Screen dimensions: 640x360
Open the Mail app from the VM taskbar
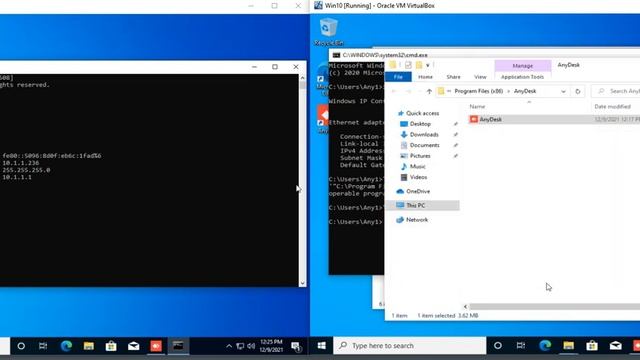click(x=616, y=346)
